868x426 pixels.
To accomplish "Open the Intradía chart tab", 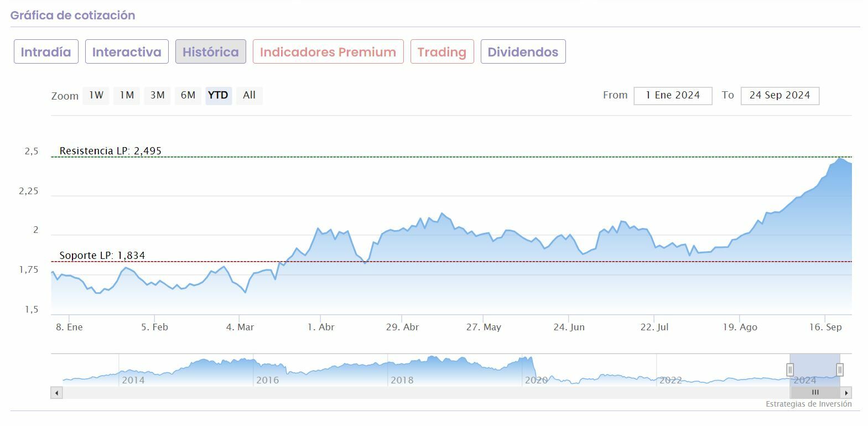I will pyautogui.click(x=46, y=52).
